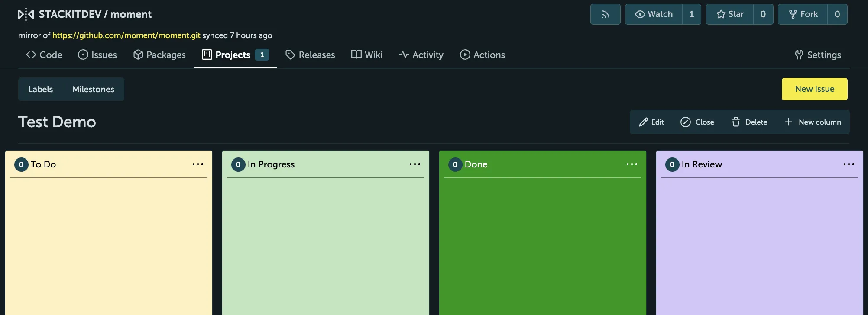
Task: Click the watchers count number
Action: point(692,14)
